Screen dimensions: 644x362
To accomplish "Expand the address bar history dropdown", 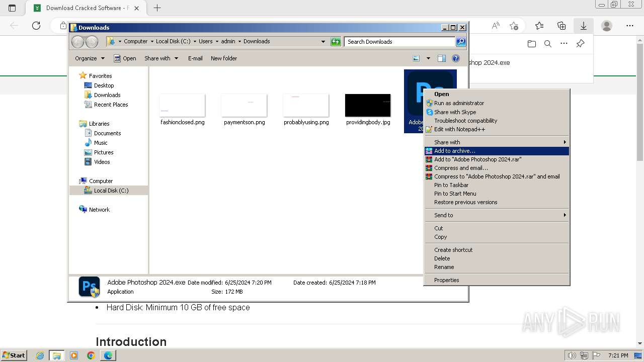I will 323,42.
